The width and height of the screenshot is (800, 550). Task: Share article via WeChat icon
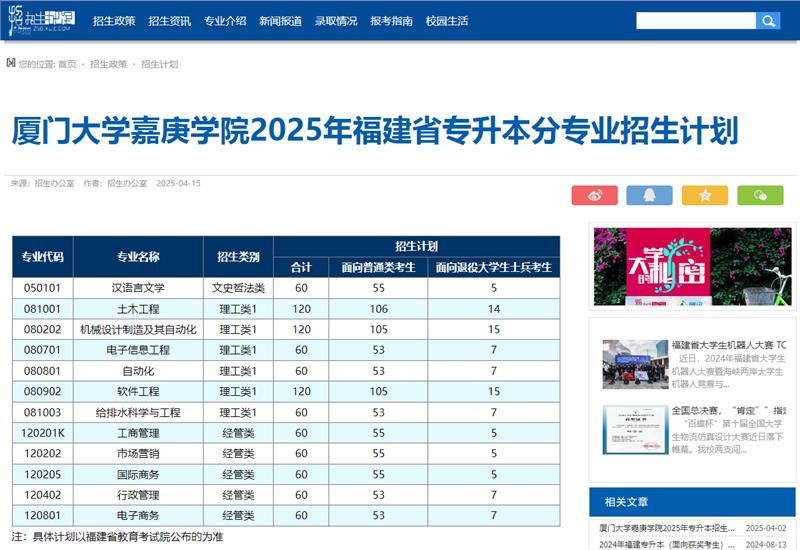point(760,195)
